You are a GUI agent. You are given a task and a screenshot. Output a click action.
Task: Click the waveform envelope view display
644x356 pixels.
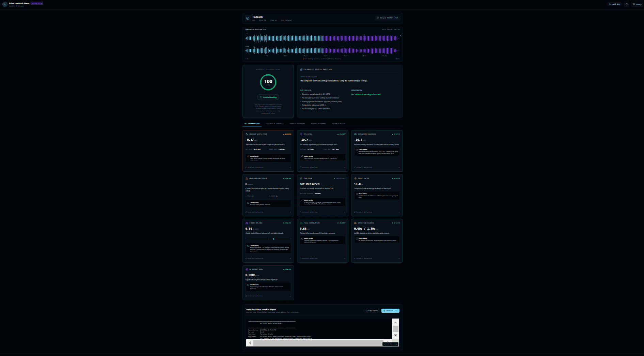tap(323, 45)
